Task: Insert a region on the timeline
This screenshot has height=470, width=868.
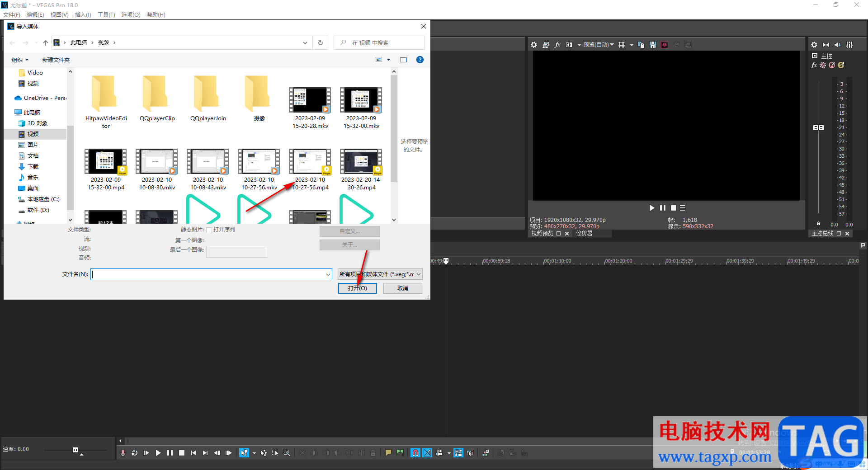Action: point(400,453)
